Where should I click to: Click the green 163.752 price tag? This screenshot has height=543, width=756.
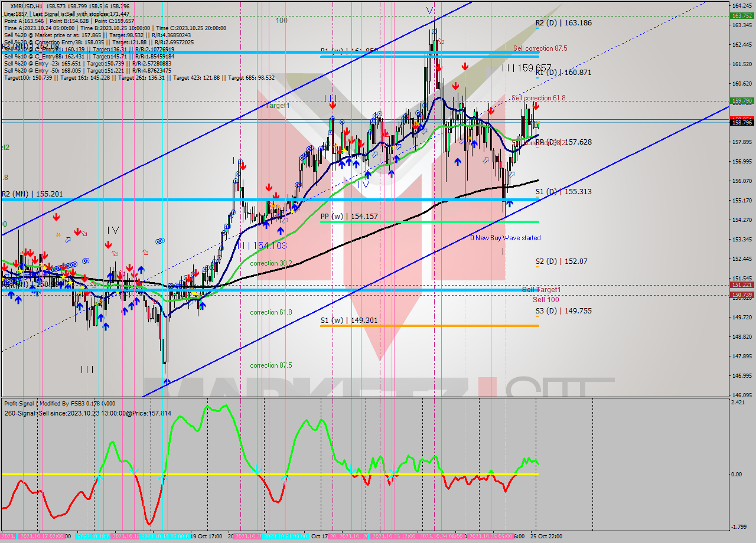coord(741,16)
